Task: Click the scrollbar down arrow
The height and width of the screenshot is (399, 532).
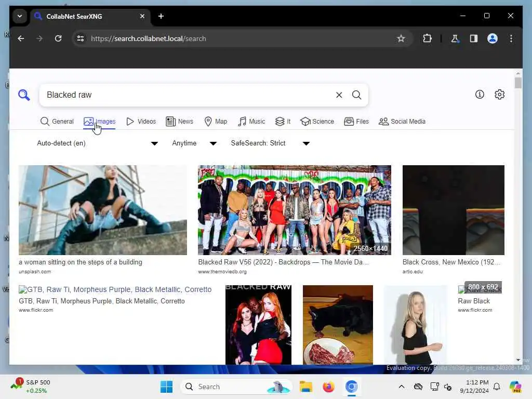Action: [518, 360]
